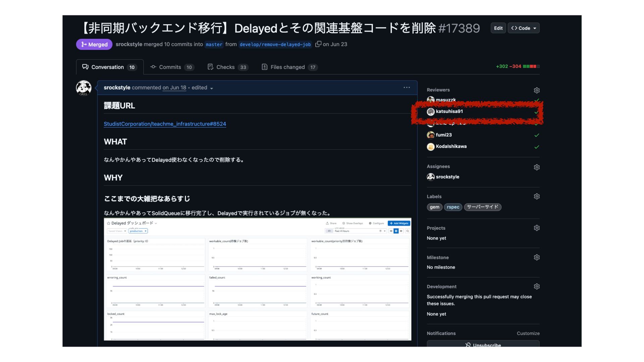Viewport: 644px width, 362px height.
Task: Select reviewer fumi23
Action: click(x=443, y=135)
